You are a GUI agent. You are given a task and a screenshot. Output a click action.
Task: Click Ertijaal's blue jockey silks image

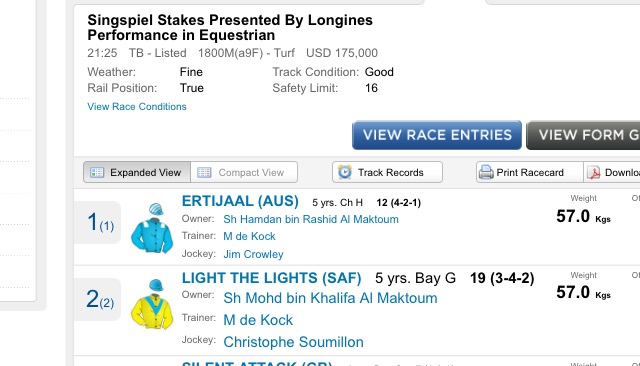(152, 228)
